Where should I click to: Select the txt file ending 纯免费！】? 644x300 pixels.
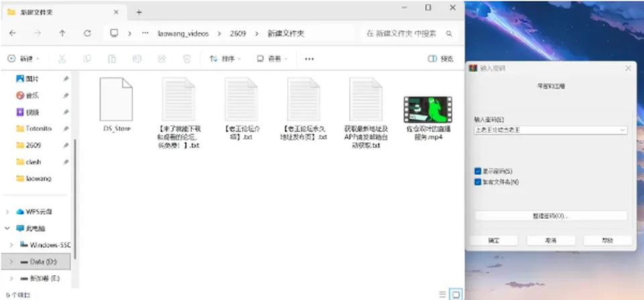(178, 112)
